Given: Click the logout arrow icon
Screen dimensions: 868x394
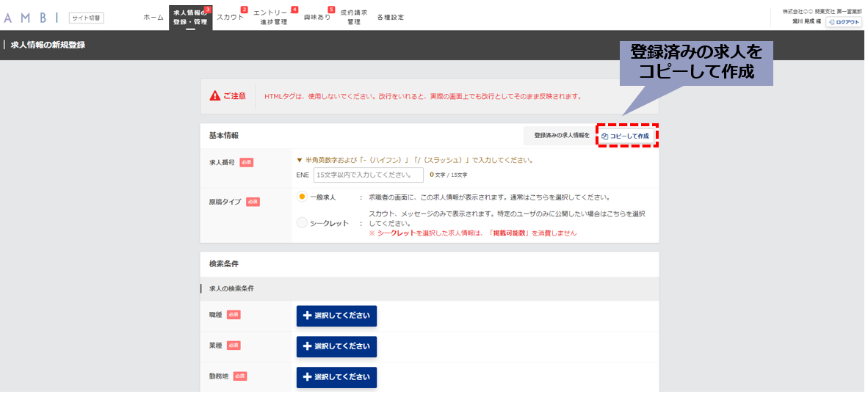Looking at the screenshot, I should click(831, 22).
